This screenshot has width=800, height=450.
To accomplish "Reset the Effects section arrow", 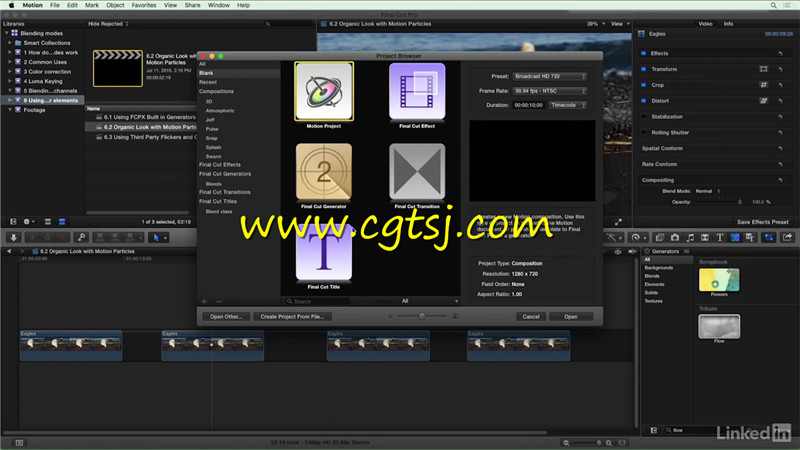I will point(780,53).
